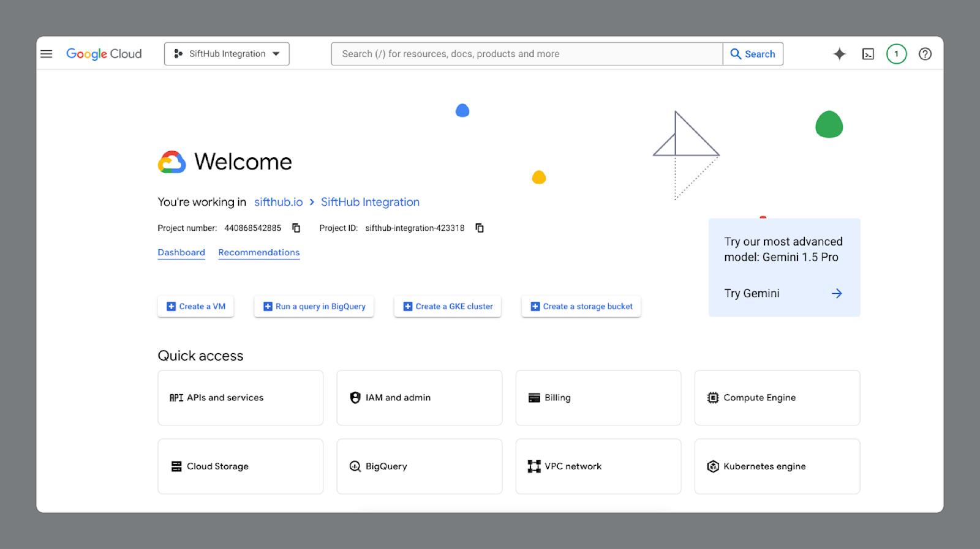Click the VPC network icon
This screenshot has height=549, width=980.
click(x=534, y=466)
